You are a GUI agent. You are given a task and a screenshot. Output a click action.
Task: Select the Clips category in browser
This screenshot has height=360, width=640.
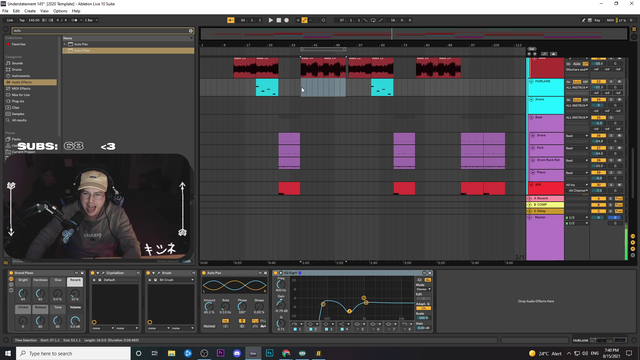[16, 107]
